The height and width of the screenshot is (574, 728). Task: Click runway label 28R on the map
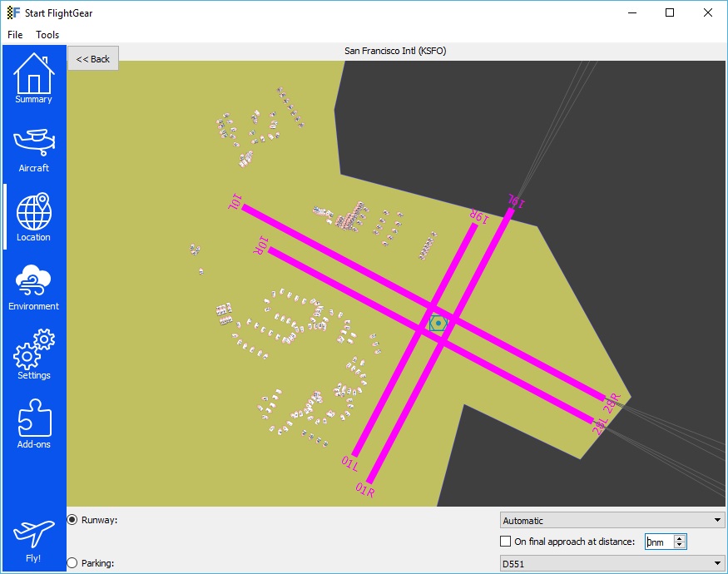[x=612, y=403]
